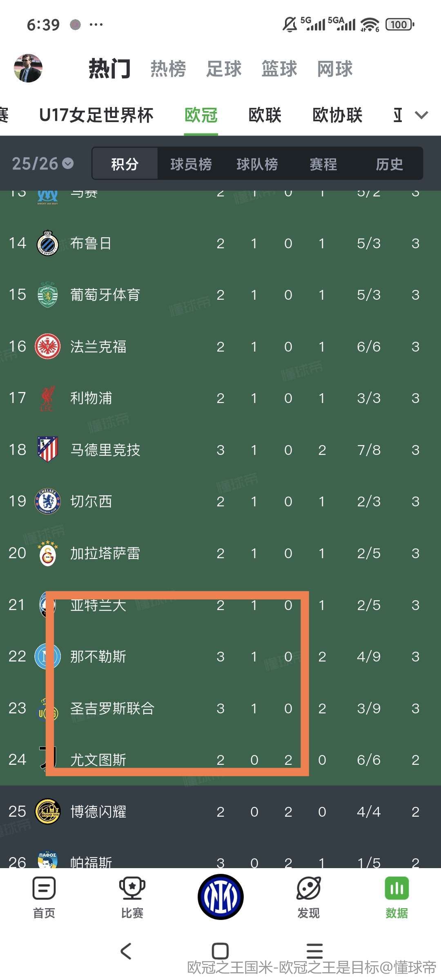
Task: Tap the Inter Milan center logo button
Action: (220, 897)
